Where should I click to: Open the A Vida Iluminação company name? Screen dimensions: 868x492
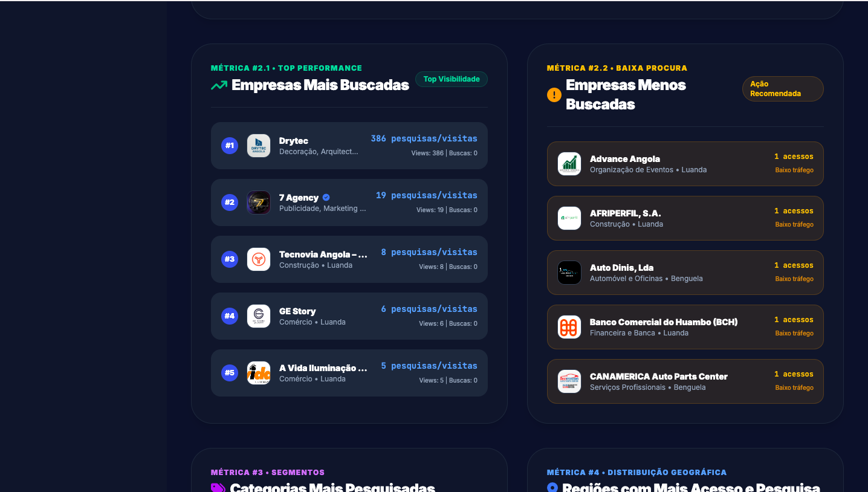tap(323, 368)
